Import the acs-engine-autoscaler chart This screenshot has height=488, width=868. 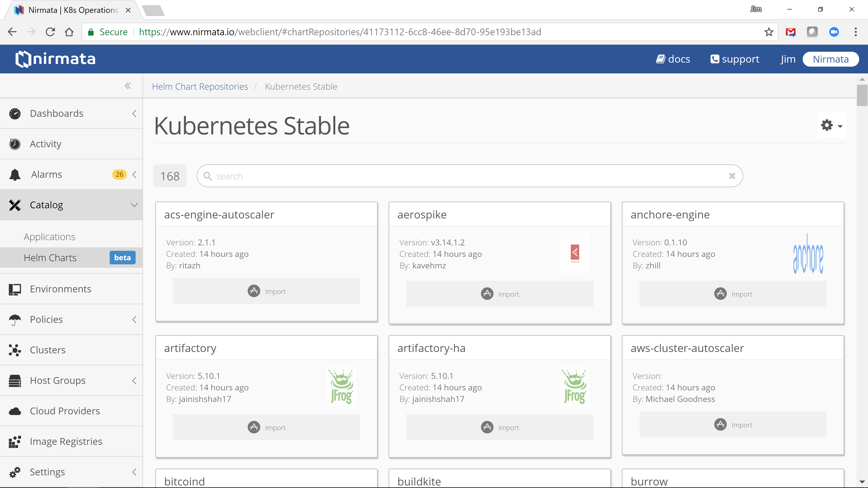pos(266,291)
